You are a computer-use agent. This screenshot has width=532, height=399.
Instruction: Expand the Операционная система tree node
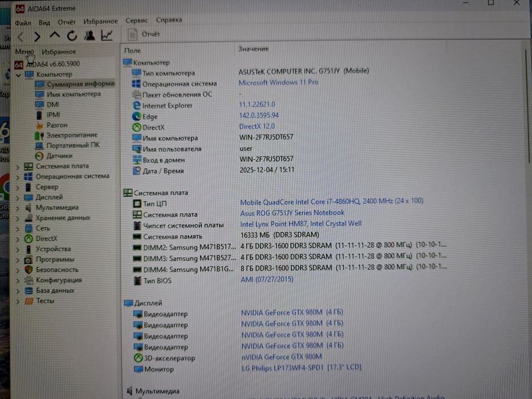(18, 177)
